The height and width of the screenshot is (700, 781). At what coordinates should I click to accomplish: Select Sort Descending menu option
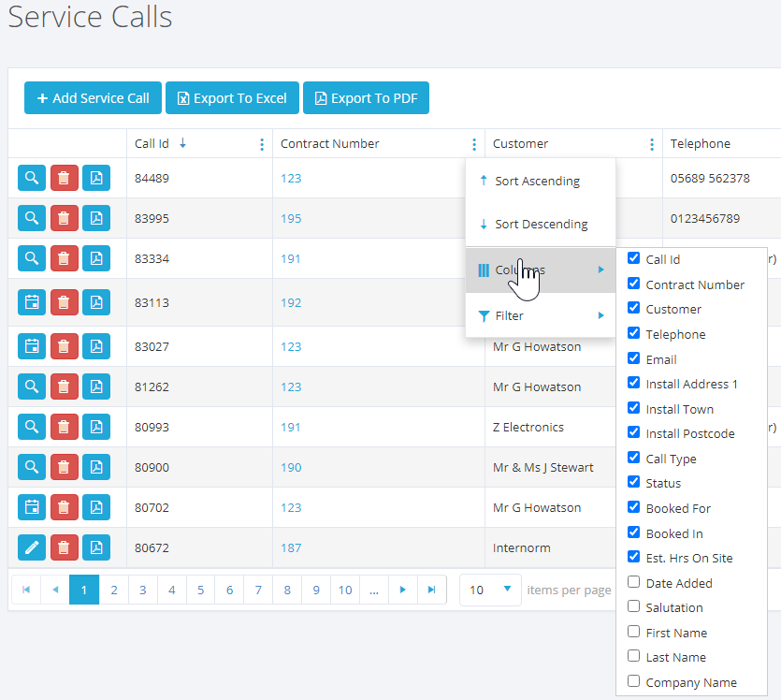[x=541, y=225]
